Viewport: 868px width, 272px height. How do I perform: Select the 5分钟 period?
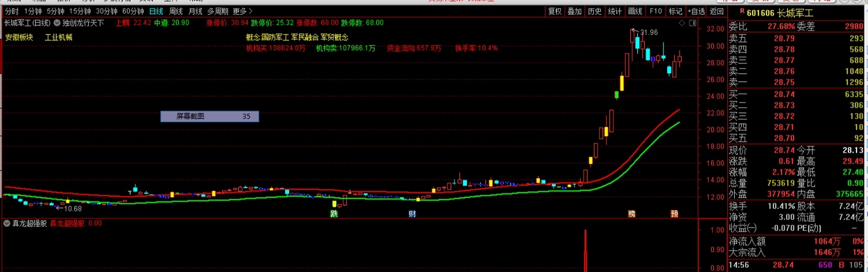55,11
